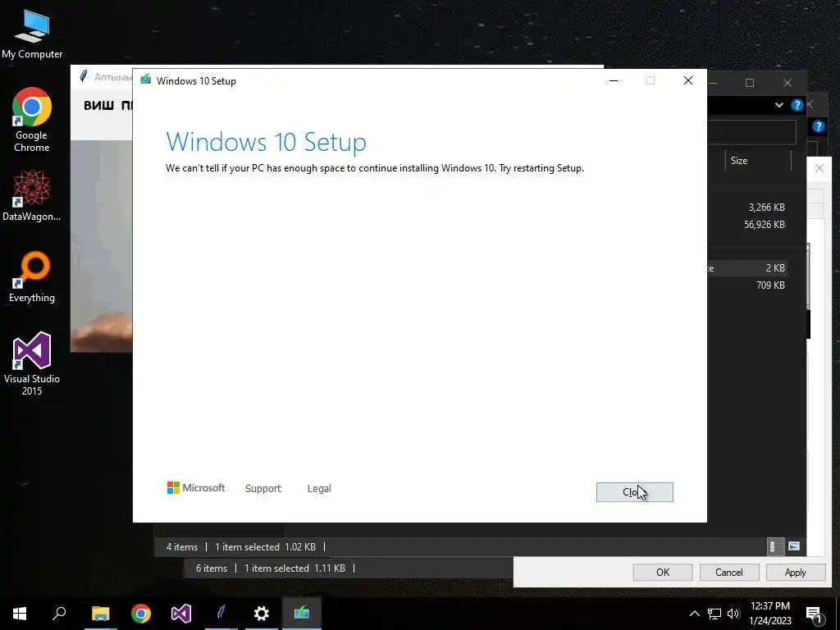Viewport: 840px width, 630px height.
Task: Open the Legal link in Setup
Action: point(319,489)
